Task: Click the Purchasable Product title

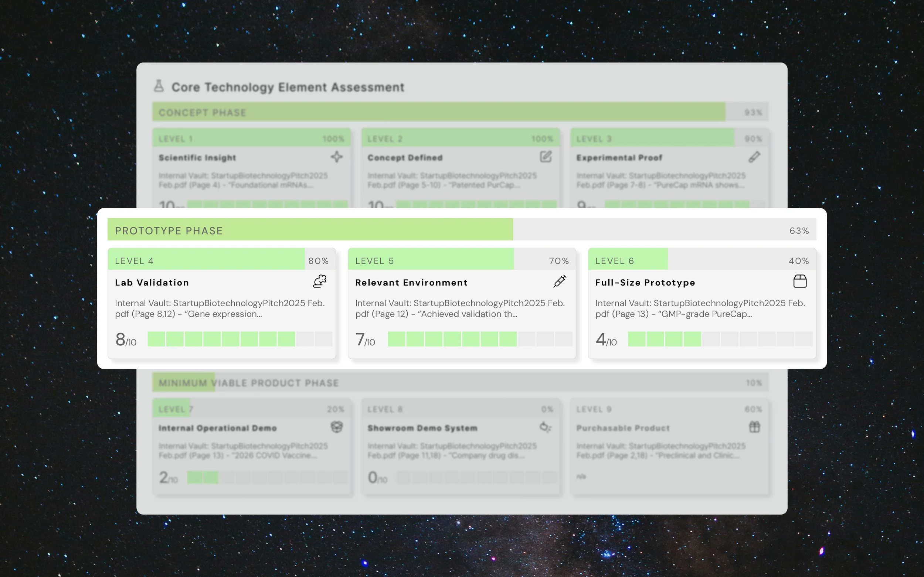Action: pyautogui.click(x=623, y=428)
